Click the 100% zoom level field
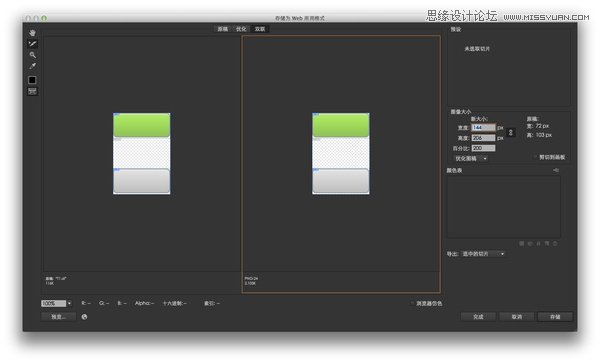This screenshot has height=363, width=600. click(x=54, y=303)
